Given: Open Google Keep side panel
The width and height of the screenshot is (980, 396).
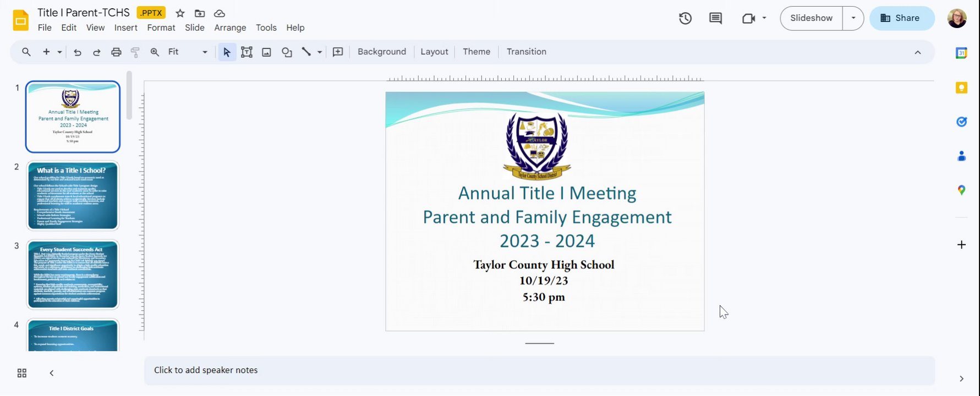Looking at the screenshot, I should coord(961,88).
